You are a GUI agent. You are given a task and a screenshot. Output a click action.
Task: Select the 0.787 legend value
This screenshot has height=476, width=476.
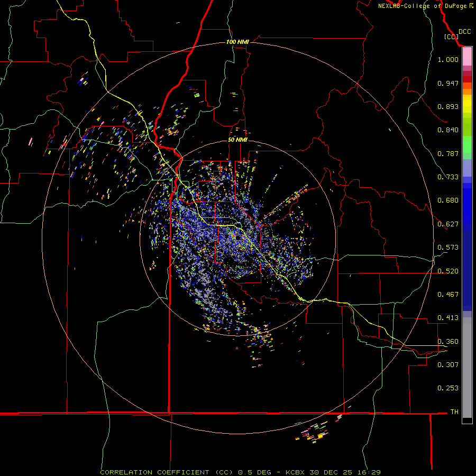tap(448, 153)
